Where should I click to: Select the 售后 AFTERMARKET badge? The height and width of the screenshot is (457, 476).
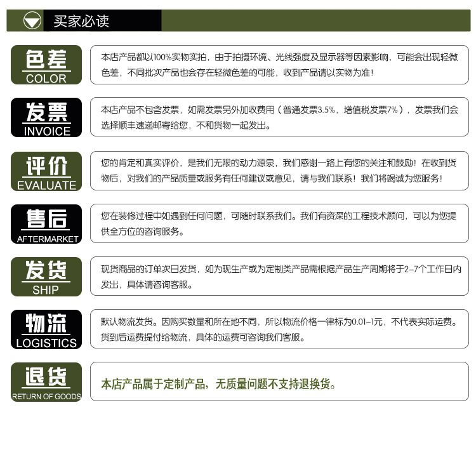pyautogui.click(x=46, y=224)
